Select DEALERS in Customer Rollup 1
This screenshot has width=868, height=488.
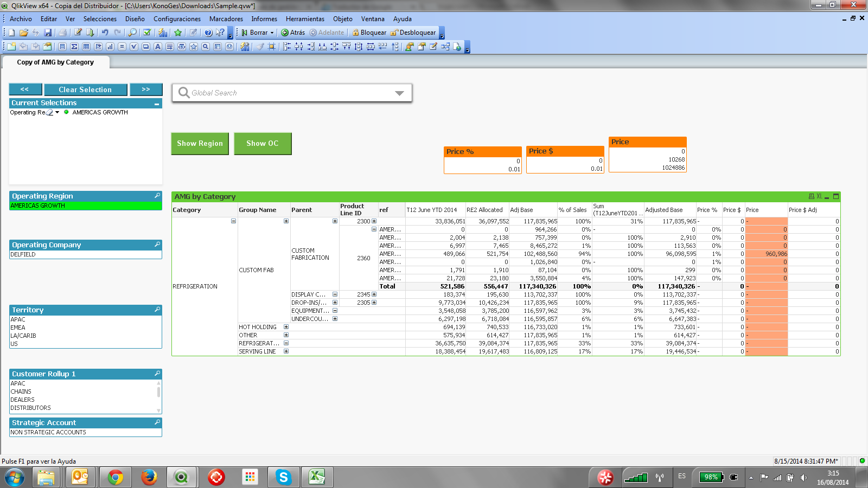point(82,400)
